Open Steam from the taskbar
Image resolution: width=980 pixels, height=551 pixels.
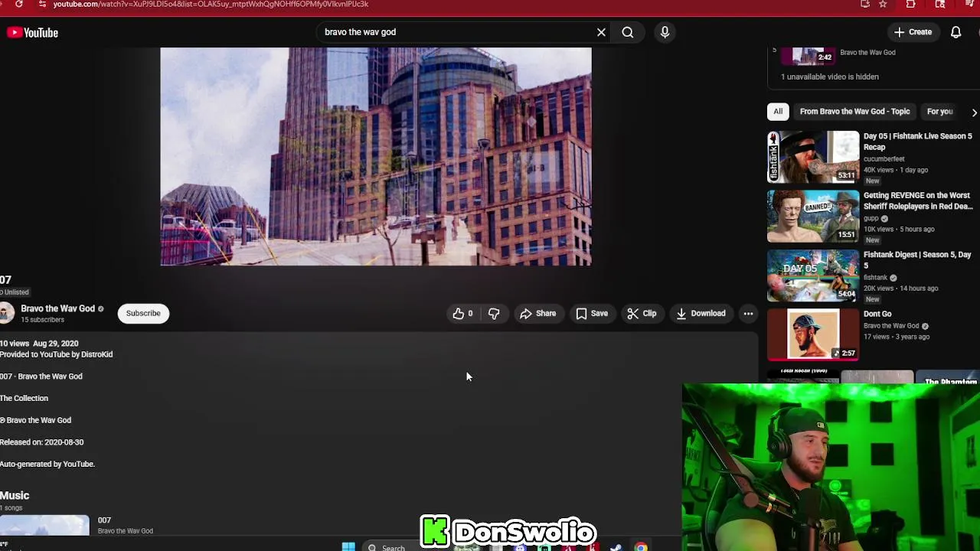point(616,546)
